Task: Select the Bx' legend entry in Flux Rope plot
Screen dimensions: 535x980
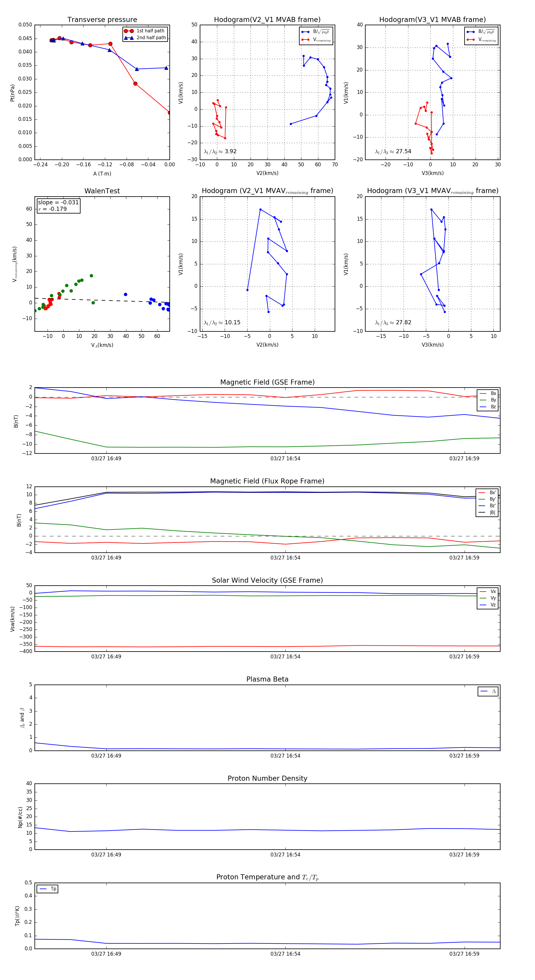Action: (x=487, y=492)
